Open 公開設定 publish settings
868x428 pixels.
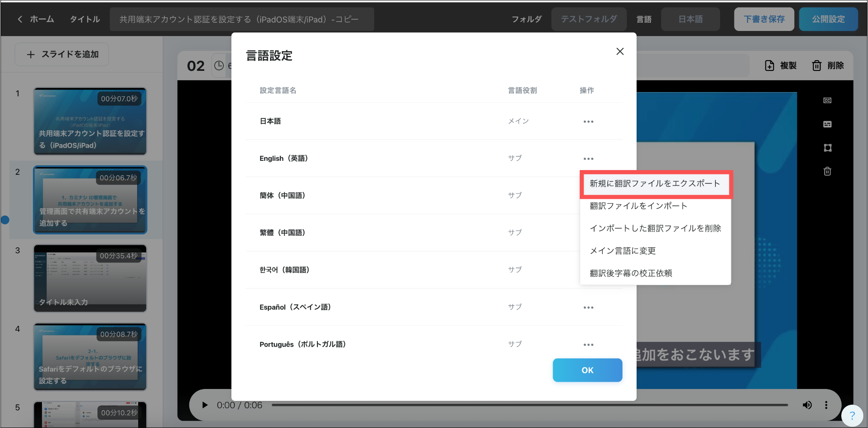[x=828, y=19]
